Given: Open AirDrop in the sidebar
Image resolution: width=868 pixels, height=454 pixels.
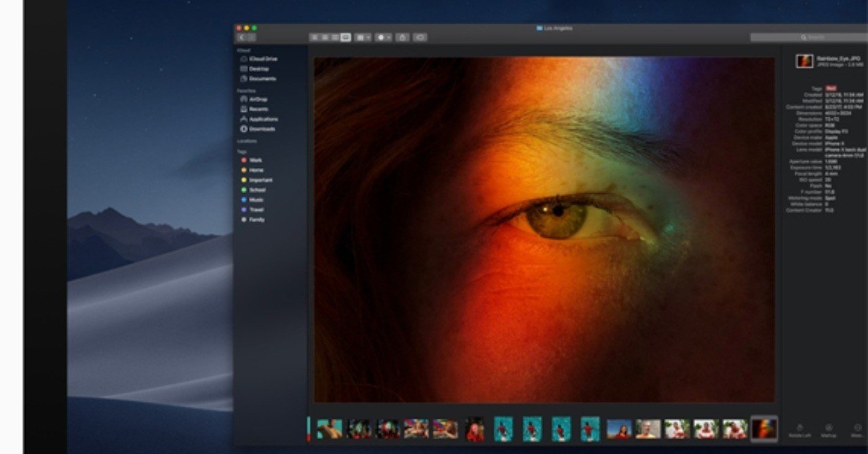Looking at the screenshot, I should (x=254, y=99).
